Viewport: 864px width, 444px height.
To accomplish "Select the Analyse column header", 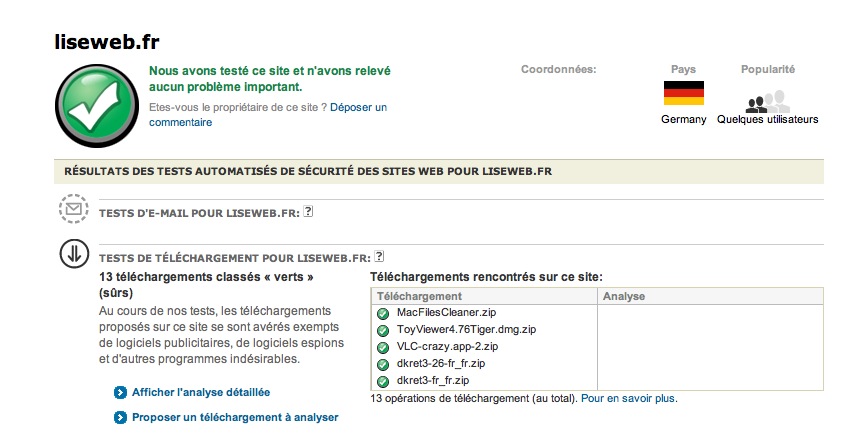I will (625, 296).
